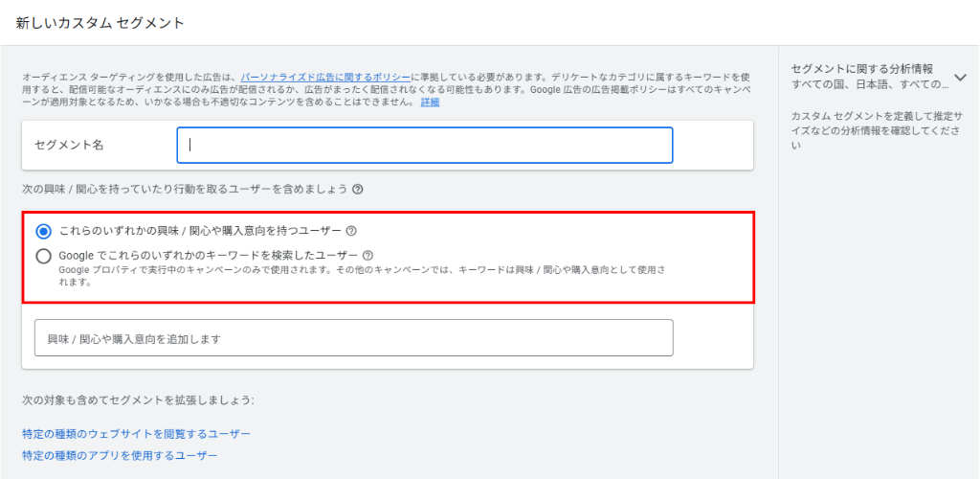This screenshot has height=479, width=980.
Task: Click the セグメント名 label
Action: (69, 145)
